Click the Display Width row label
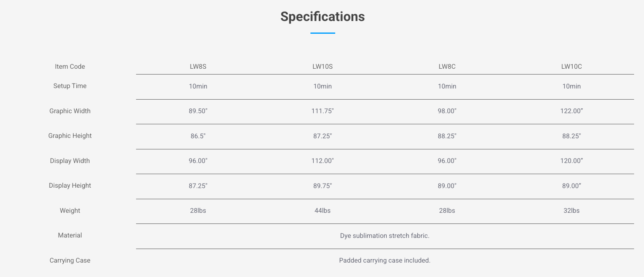 pyautogui.click(x=70, y=161)
